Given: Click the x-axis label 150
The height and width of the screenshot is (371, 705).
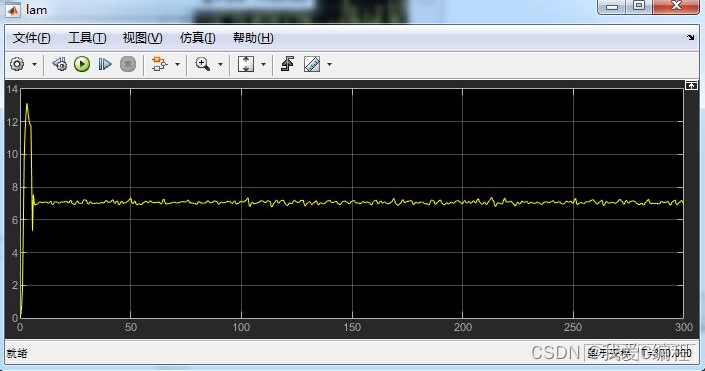Looking at the screenshot, I should click(352, 327).
